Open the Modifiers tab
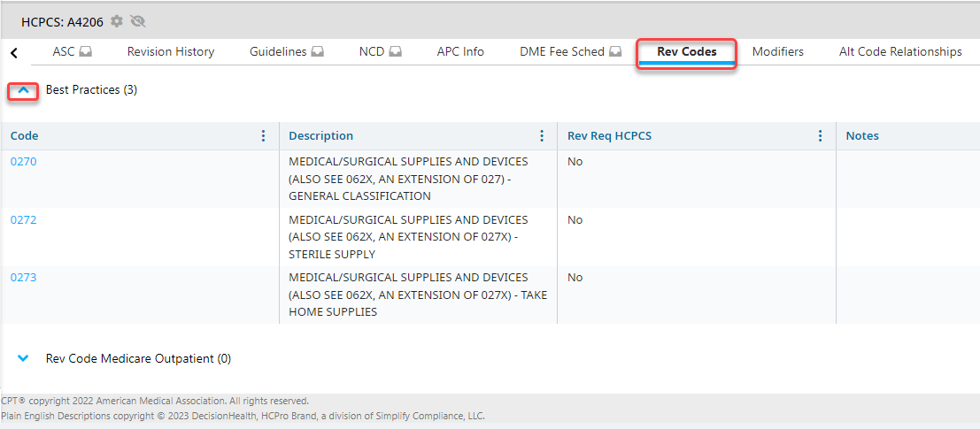 pos(777,52)
